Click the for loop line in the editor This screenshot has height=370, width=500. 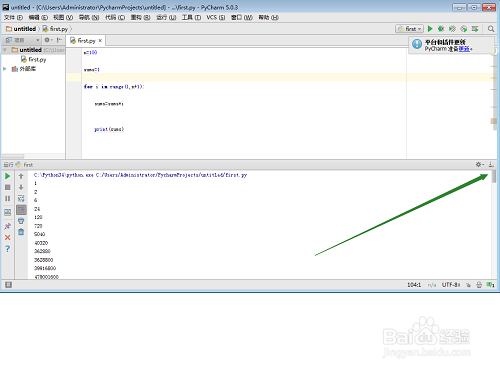(114, 87)
